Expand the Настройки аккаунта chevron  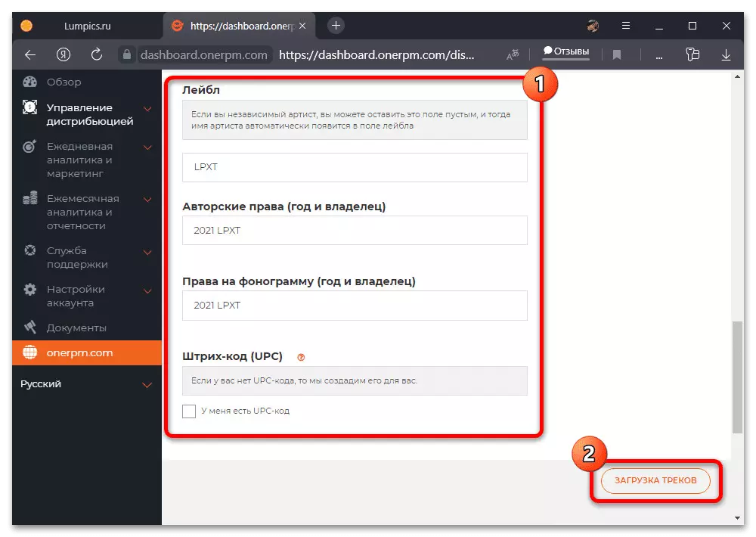click(147, 290)
